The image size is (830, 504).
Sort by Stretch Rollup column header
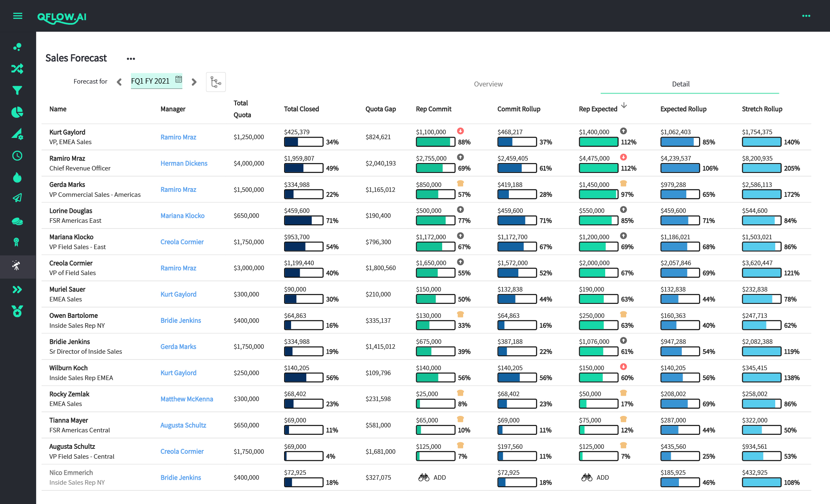(x=762, y=109)
